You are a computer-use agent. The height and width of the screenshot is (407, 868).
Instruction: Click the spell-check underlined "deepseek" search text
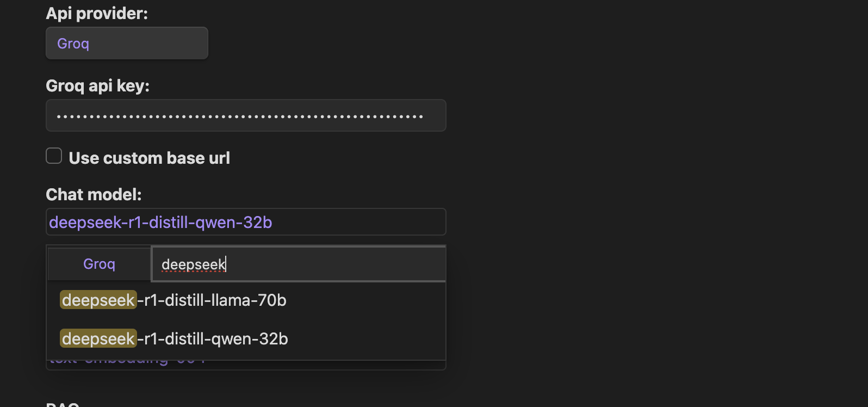pos(193,265)
